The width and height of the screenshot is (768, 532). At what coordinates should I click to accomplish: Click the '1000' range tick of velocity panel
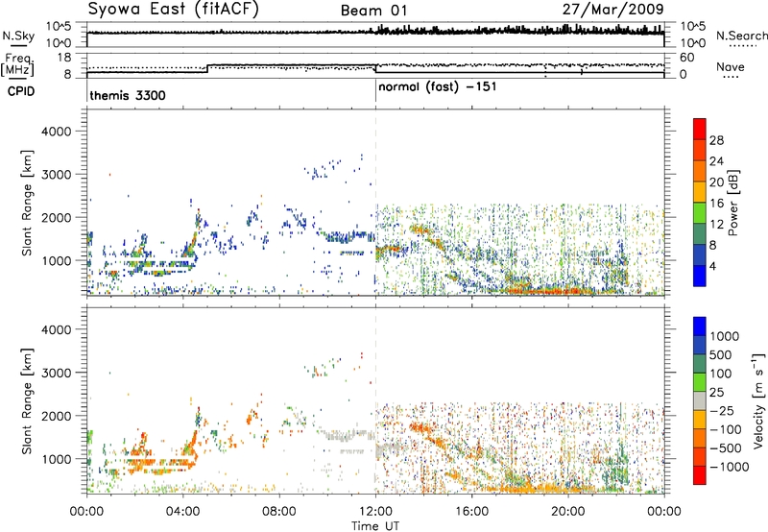tap(58, 459)
